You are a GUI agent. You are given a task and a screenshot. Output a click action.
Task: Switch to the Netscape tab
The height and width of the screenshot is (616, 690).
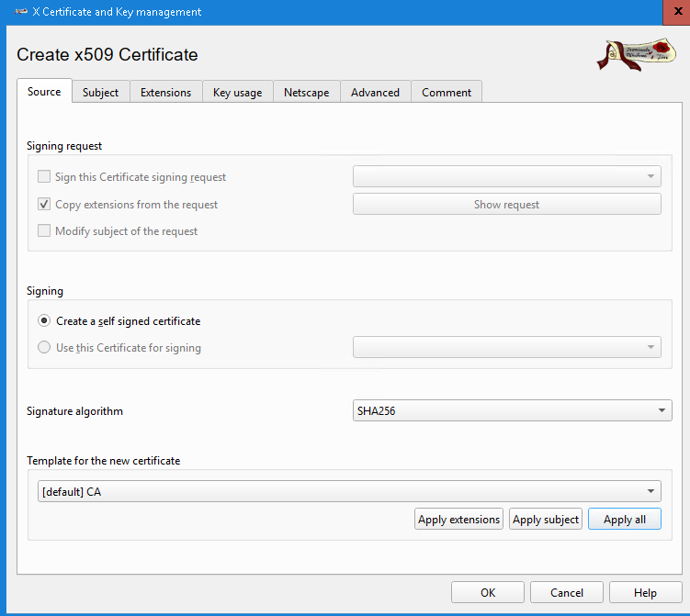pos(306,93)
